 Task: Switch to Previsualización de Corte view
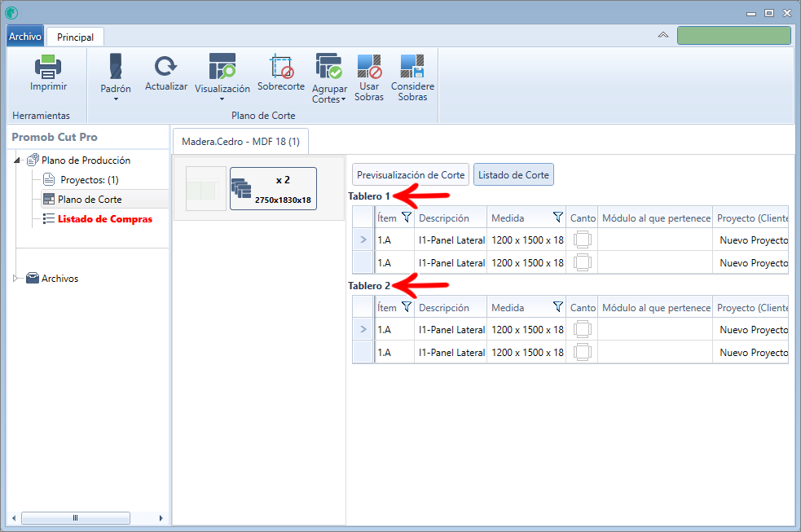411,174
